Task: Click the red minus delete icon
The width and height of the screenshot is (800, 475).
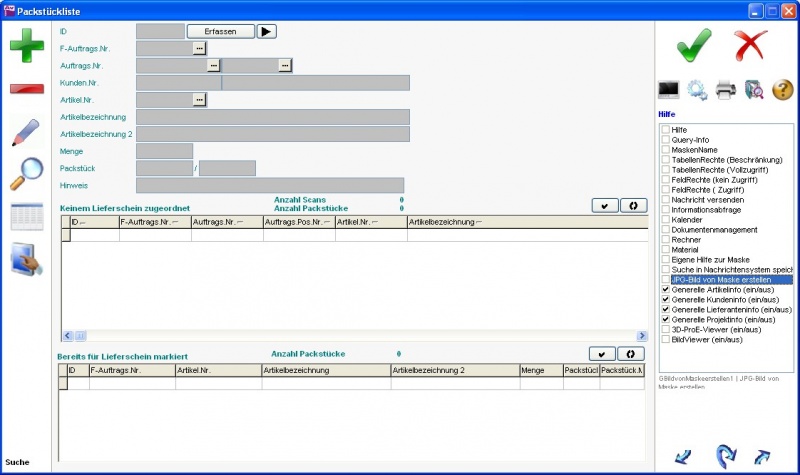Action: [x=27, y=89]
